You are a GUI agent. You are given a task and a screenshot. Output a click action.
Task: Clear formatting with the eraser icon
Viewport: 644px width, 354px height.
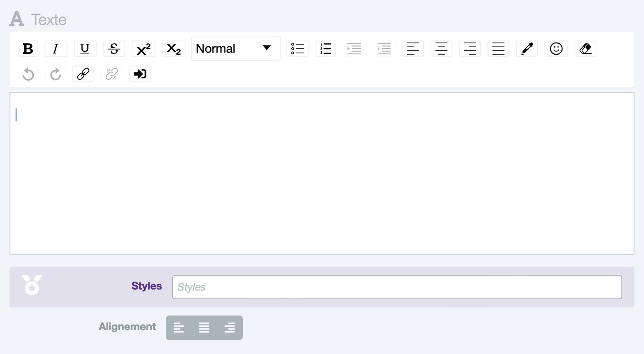[x=585, y=49]
